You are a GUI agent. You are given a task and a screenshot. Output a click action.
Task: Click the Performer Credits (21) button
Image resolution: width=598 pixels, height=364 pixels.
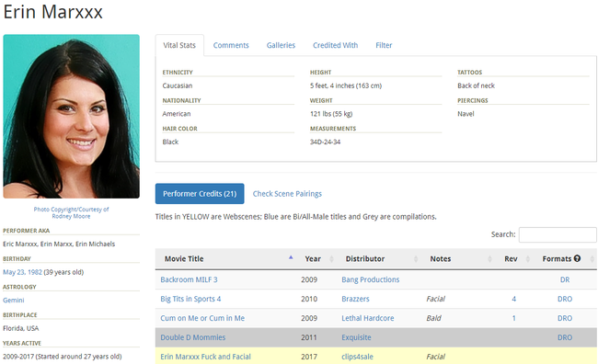200,194
